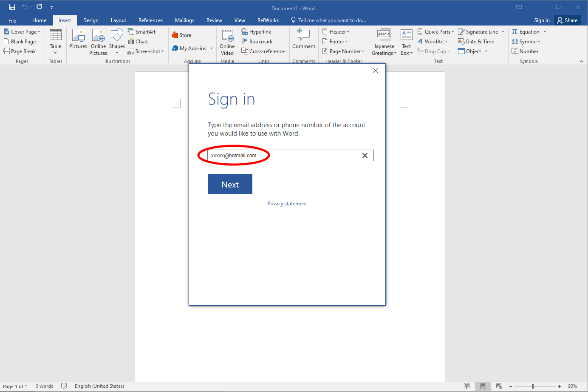
Task: Click the zoom out minus button
Action: (x=511, y=386)
